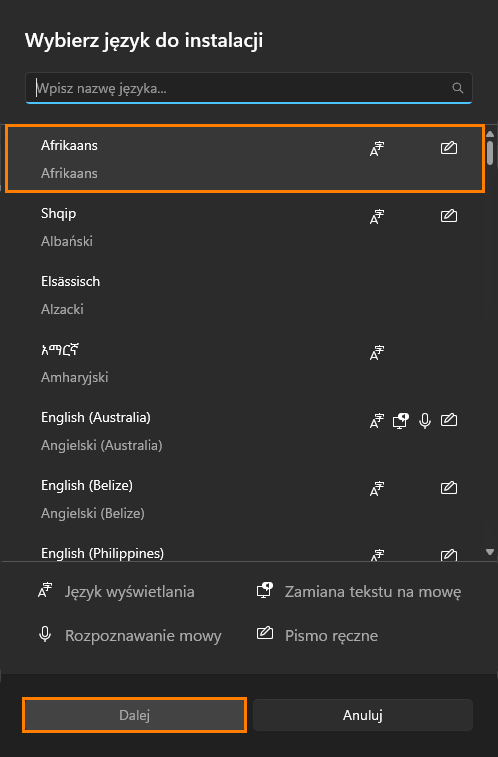Click the Rozpoznawanie mowy legend microphone icon
Image resolution: width=498 pixels, height=757 pixels.
point(45,634)
